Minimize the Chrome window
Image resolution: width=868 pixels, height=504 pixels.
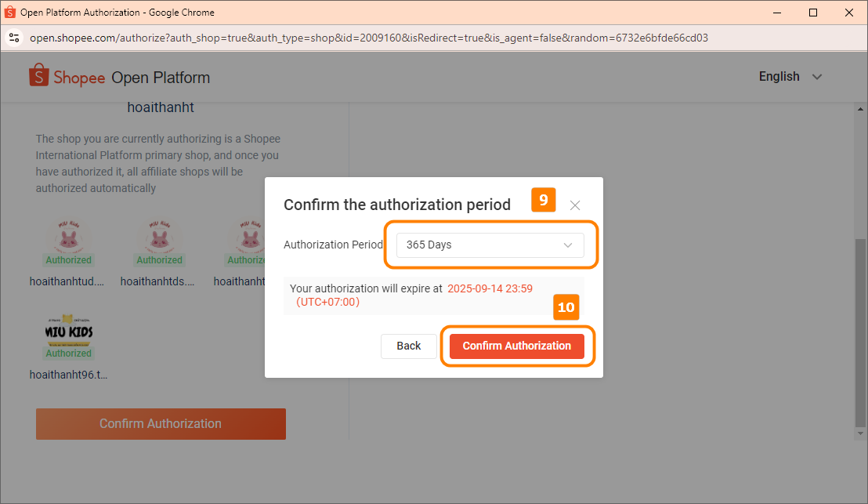[x=778, y=13]
